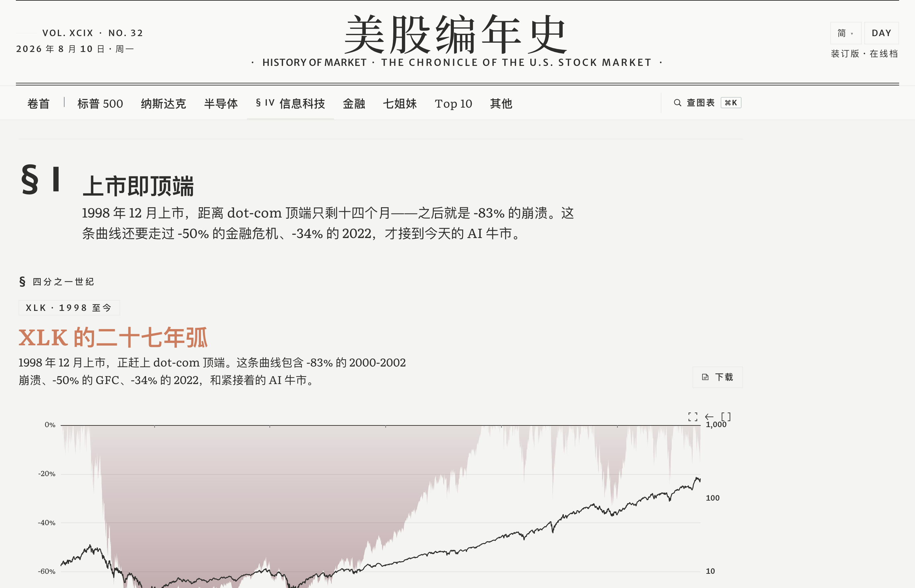Click the -60% axis label
The width and height of the screenshot is (915, 588).
pos(47,571)
